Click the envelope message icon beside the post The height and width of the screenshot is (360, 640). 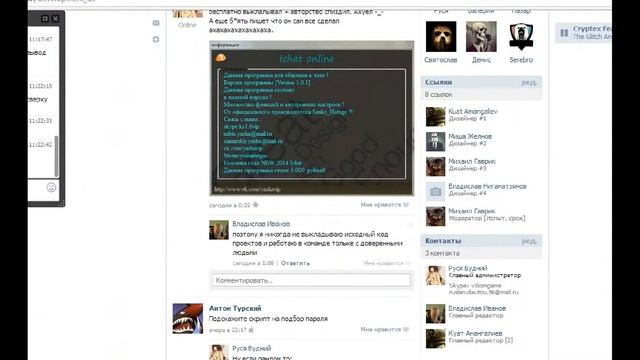[156, 23]
